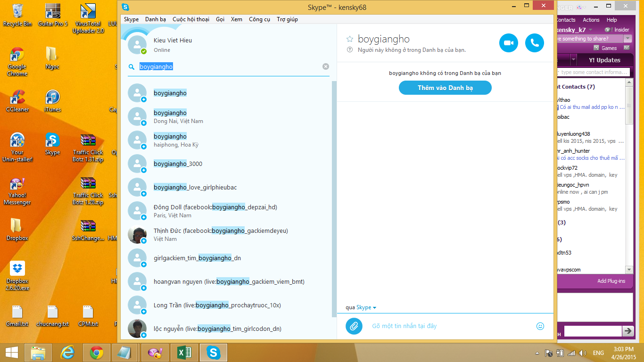The image size is (644, 362).
Task: Open the Xem menu
Action: point(237,19)
